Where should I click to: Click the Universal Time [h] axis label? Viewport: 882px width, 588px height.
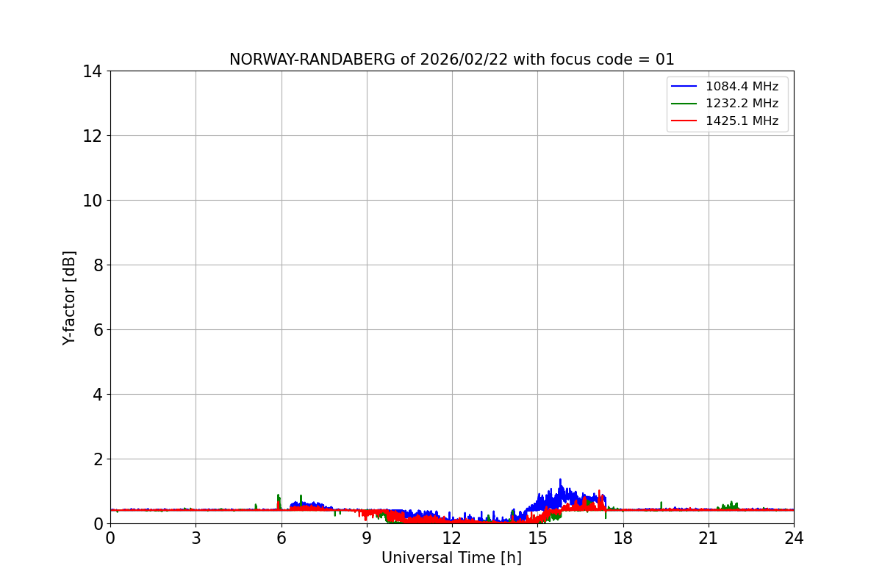451,559
